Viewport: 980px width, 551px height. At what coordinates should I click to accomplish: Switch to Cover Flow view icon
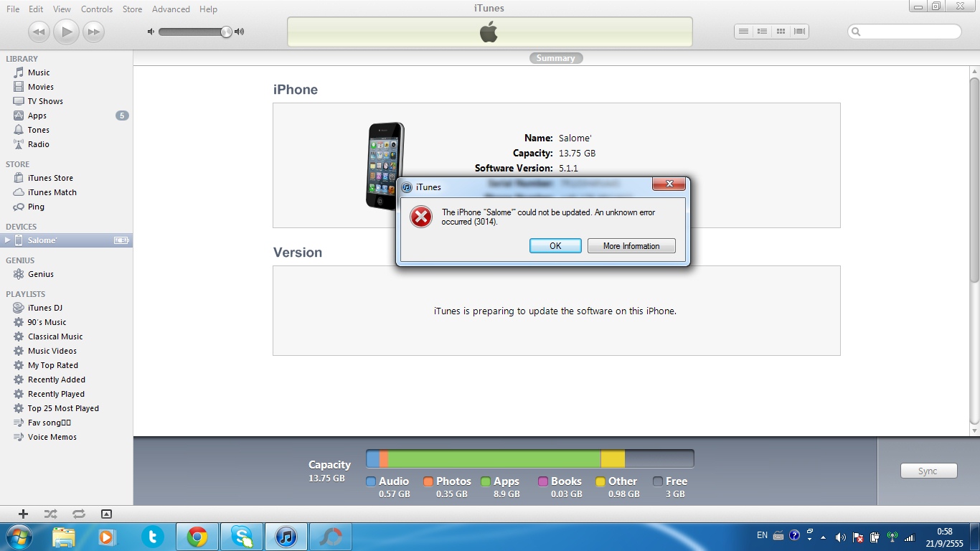(800, 32)
